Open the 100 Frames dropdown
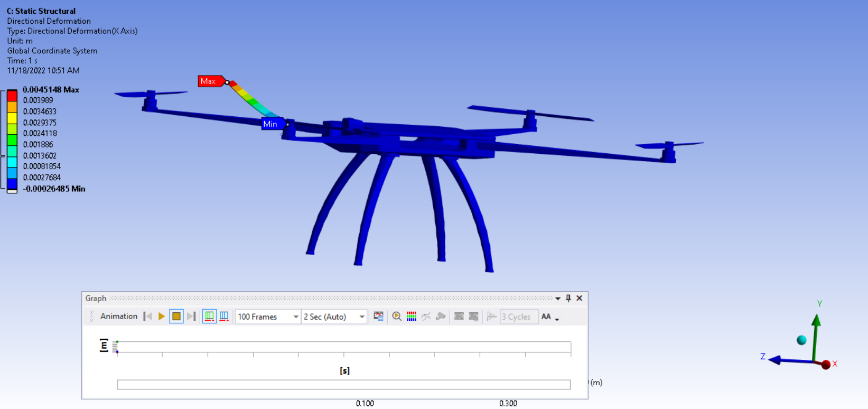This screenshot has height=409, width=868. [x=268, y=317]
